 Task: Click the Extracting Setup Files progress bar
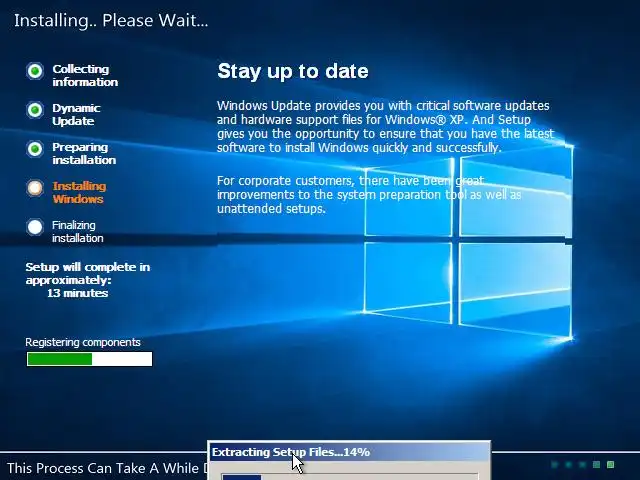point(349,477)
